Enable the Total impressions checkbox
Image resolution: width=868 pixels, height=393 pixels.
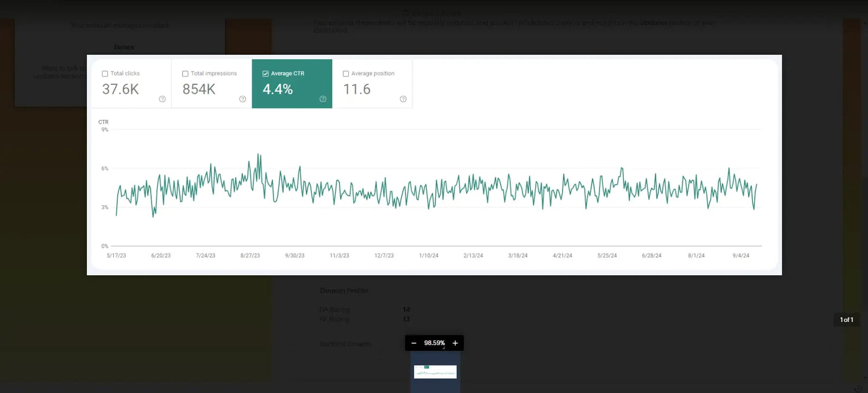(x=186, y=74)
